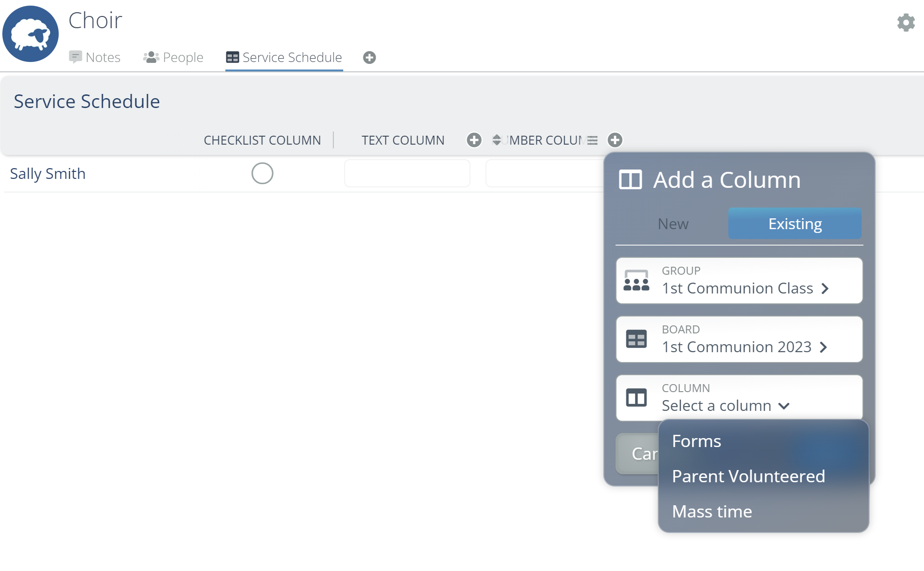
Task: Click the Group icon in Add a Column
Action: click(x=637, y=280)
